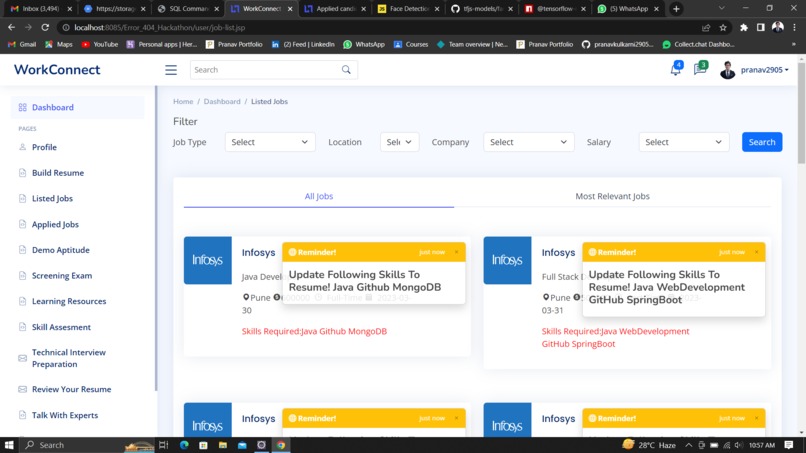Switch to the All Jobs tab
This screenshot has height=453, width=806.
[319, 196]
